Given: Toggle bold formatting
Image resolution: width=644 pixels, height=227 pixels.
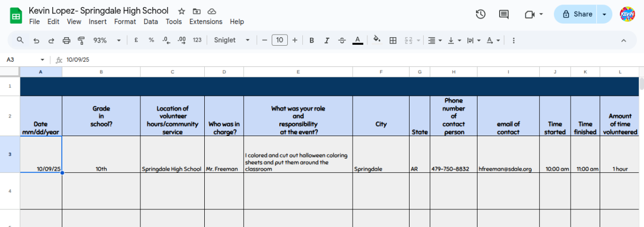Looking at the screenshot, I should 311,40.
